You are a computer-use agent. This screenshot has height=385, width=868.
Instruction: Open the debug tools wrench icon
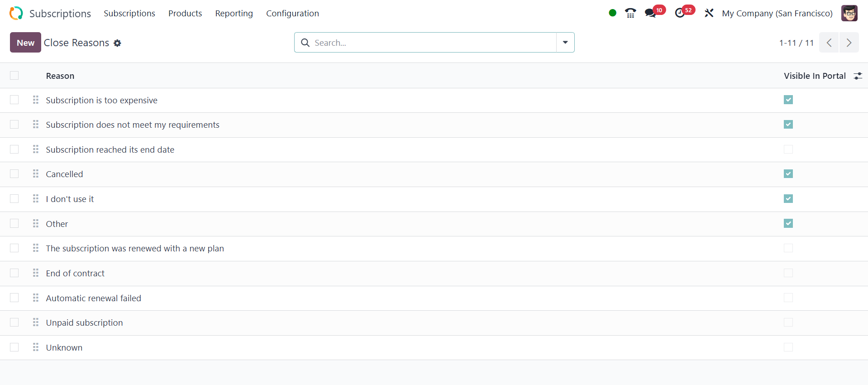709,13
